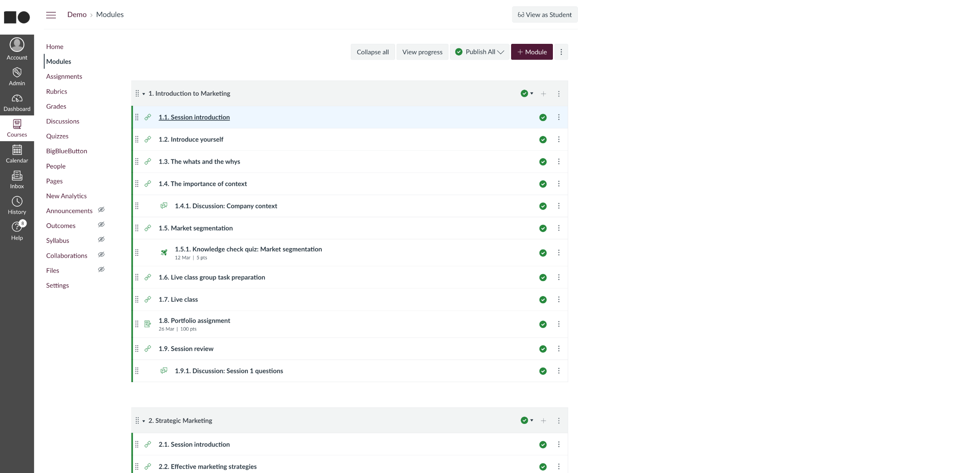Open 1.1. Session introduction link
The width and height of the screenshot is (980, 473).
(x=194, y=117)
